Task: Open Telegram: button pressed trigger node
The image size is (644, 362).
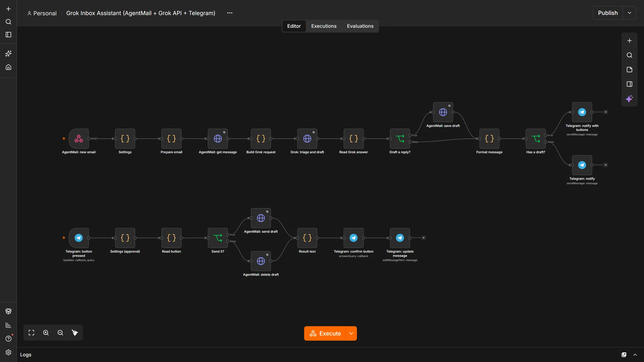Action: pos(79,238)
